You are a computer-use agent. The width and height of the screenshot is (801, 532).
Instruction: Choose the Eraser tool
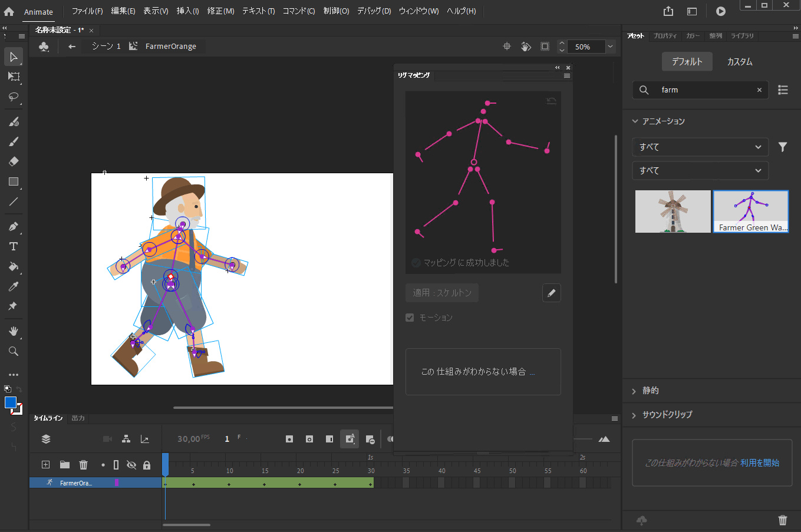click(14, 161)
